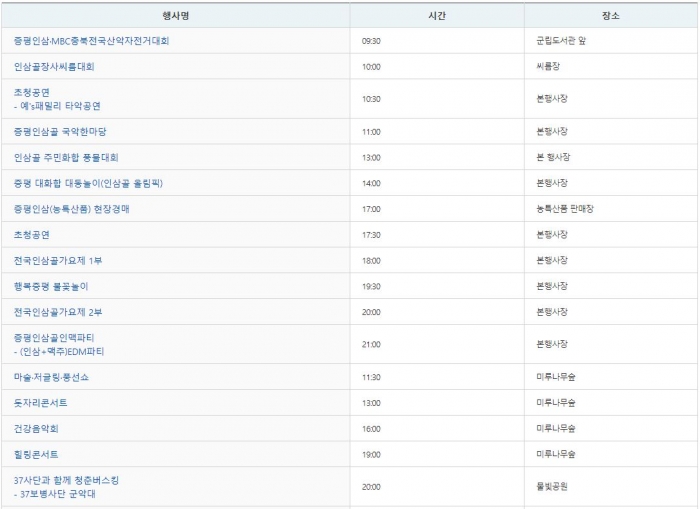This screenshot has height=509, width=700.
Task: Select the 인삼골장사씨름대회 event name
Action: tap(54, 67)
